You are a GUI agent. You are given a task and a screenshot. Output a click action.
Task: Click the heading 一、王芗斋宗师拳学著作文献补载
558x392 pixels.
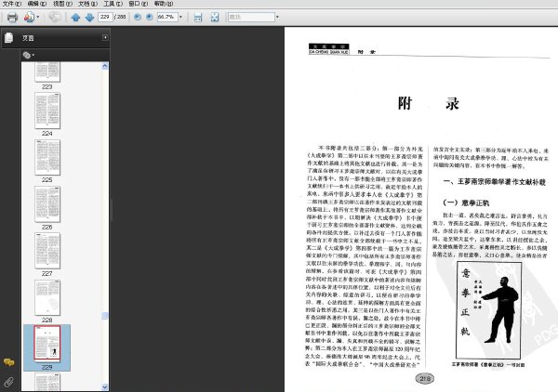tap(495, 182)
